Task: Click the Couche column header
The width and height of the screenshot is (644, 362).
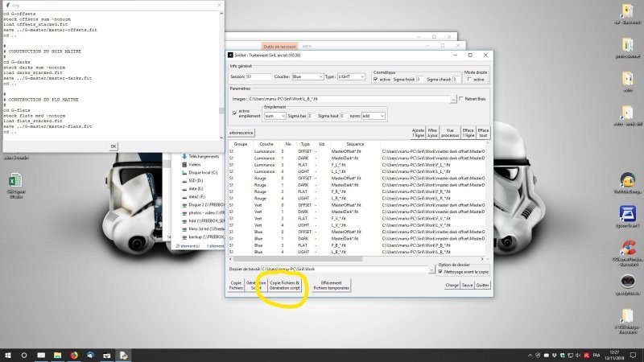Action: tap(266, 144)
